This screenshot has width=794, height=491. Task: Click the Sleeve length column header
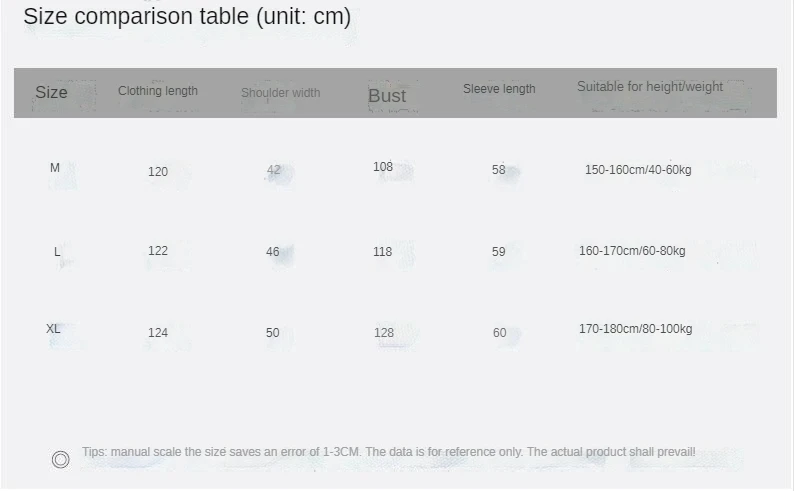(499, 89)
